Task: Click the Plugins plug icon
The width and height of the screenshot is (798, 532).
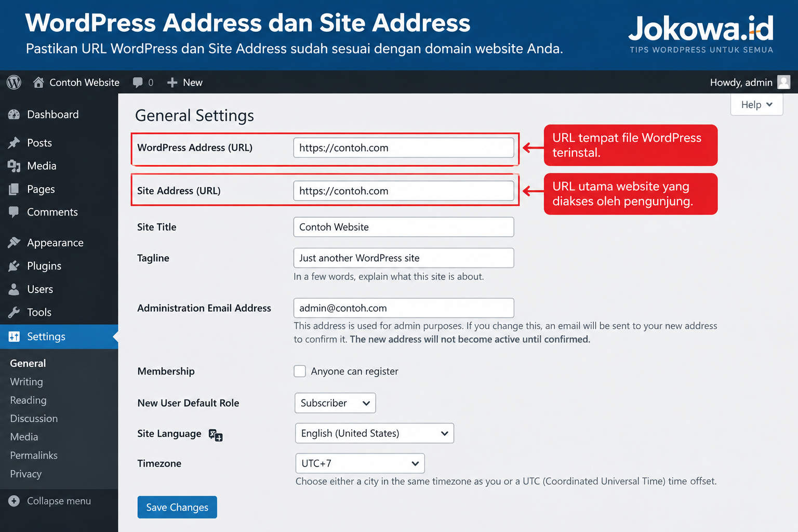Action: 14,266
